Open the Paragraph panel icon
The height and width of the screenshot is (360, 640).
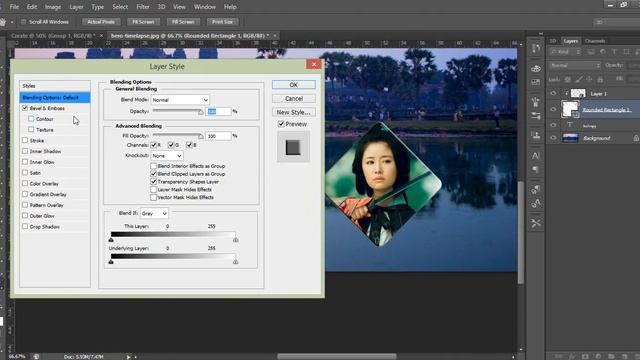[x=536, y=169]
